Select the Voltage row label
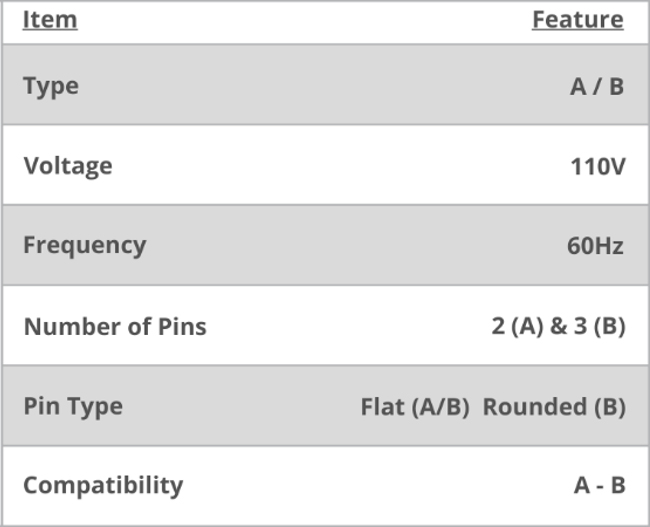Screen dimensions: 650x527 (x=68, y=166)
